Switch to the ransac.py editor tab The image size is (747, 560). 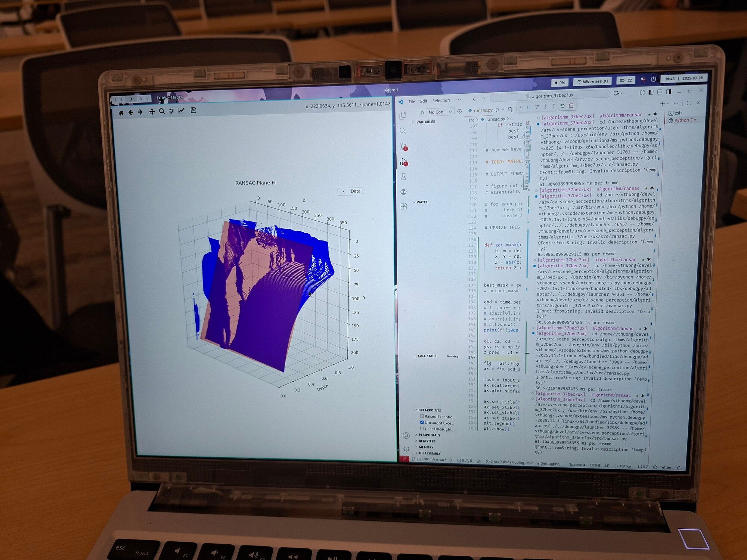(x=481, y=111)
